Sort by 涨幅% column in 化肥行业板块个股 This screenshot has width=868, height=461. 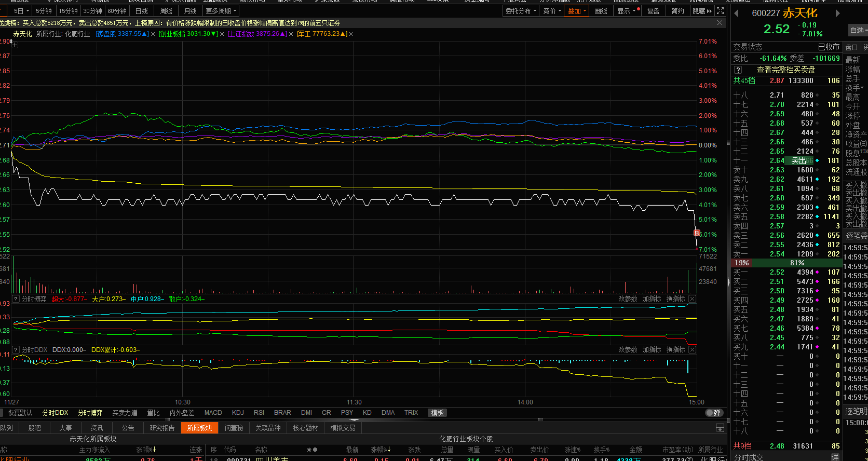tap(380, 450)
